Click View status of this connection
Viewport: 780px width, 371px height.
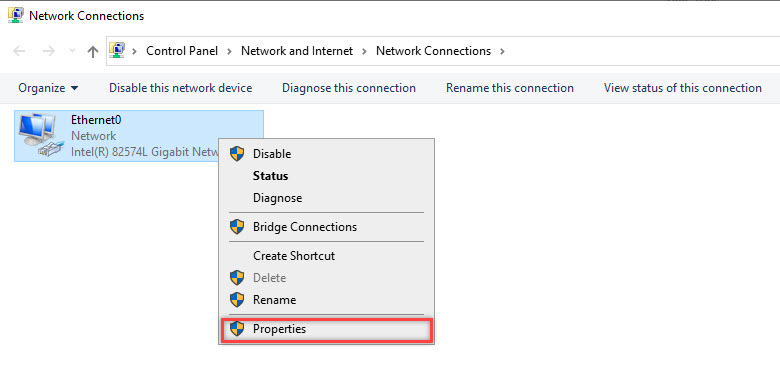(x=682, y=88)
